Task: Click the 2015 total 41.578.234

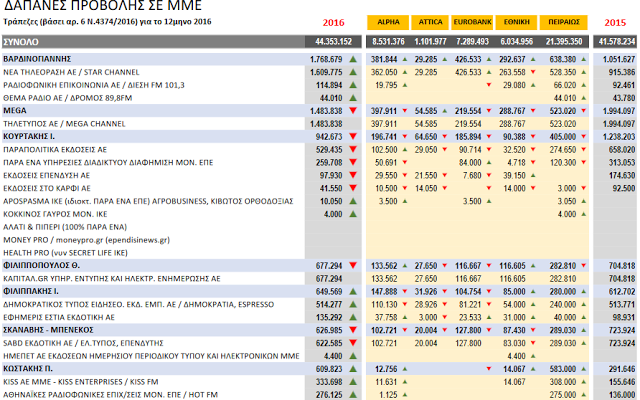Action: pos(617,42)
